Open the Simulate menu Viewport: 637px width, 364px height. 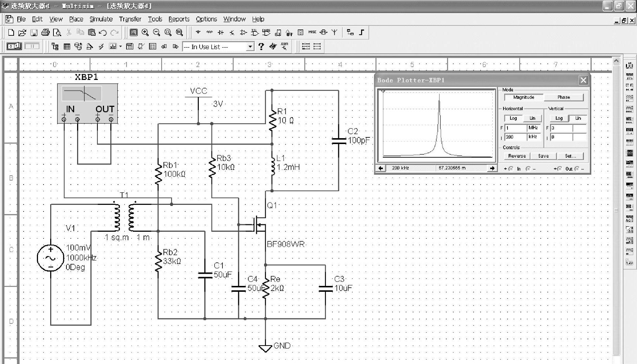(101, 19)
